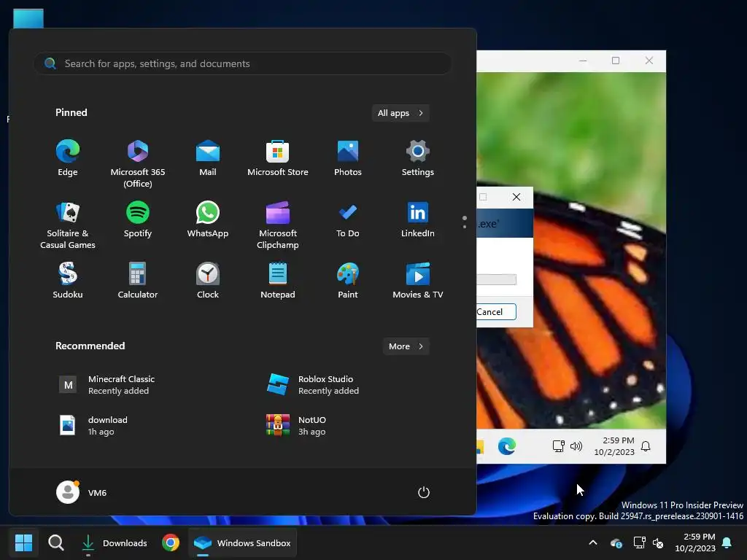Open host notification bell
Screen dimensions: 747x560
(727, 542)
